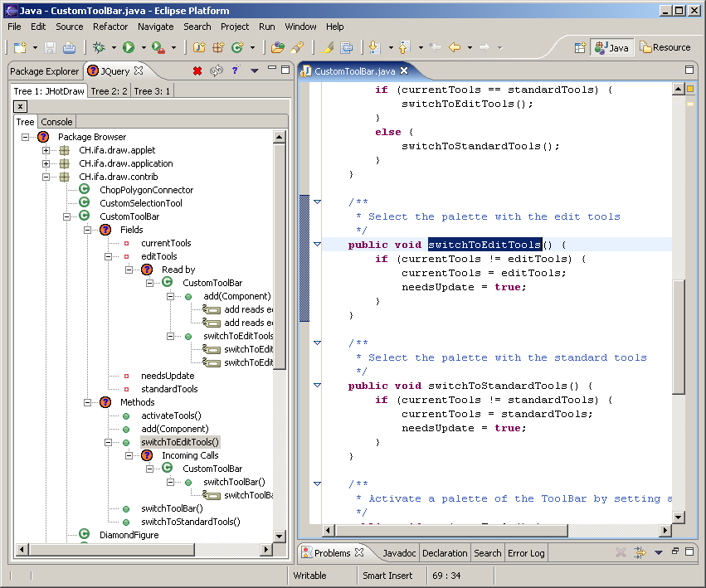Open the Window menu
Screen dimensions: 706x588
[x=300, y=27]
